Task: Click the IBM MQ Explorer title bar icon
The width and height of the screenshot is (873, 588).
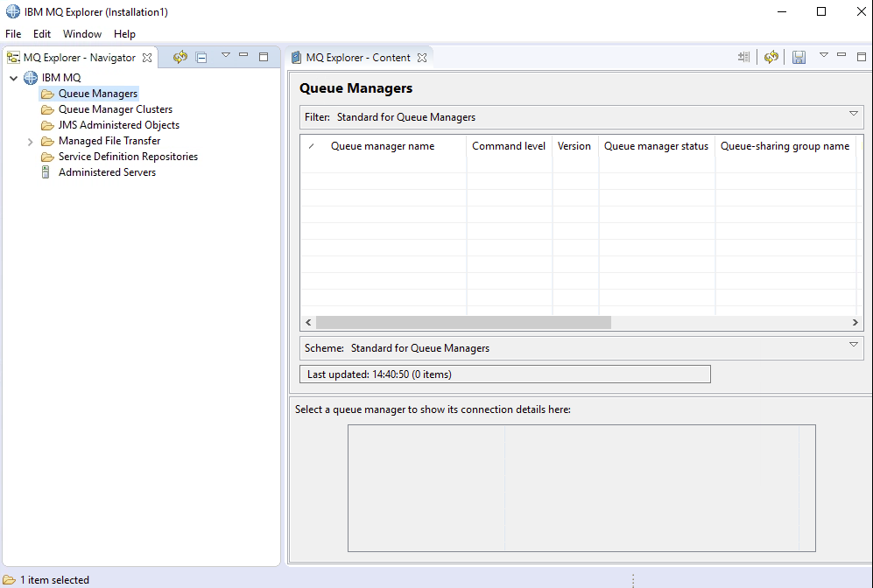Action: click(x=13, y=11)
